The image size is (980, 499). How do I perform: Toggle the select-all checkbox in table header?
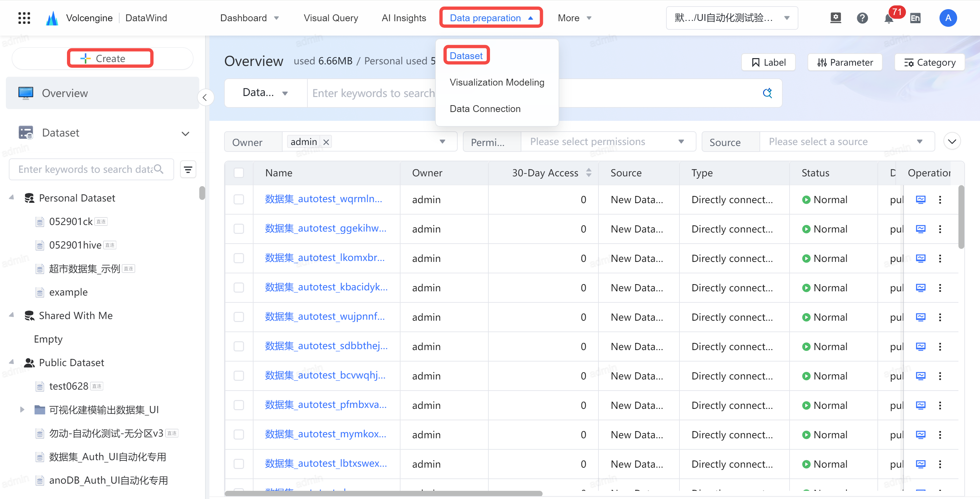238,173
